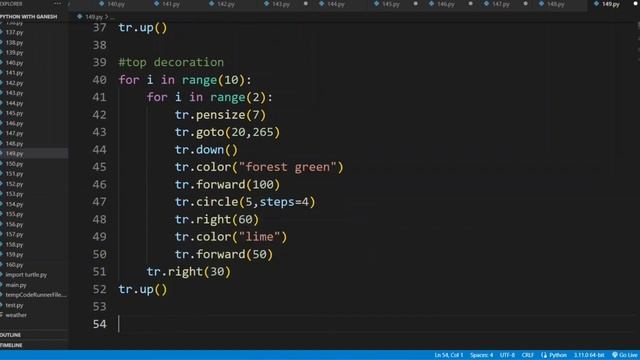Screen dimensions: 640x360
Task: Click 'tr.pensize(7)' on line 42
Action: click(220, 115)
